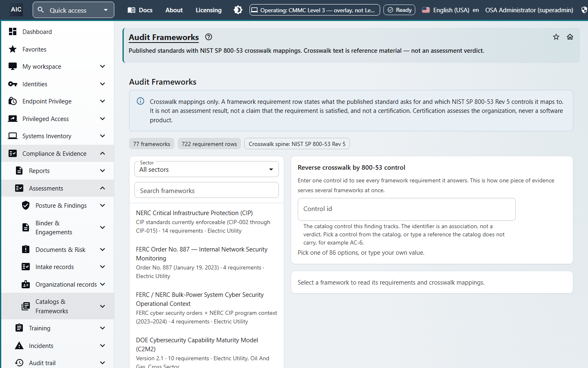This screenshot has width=588, height=368.
Task: Collapse the Compliance & Evidence section
Action: 102,153
